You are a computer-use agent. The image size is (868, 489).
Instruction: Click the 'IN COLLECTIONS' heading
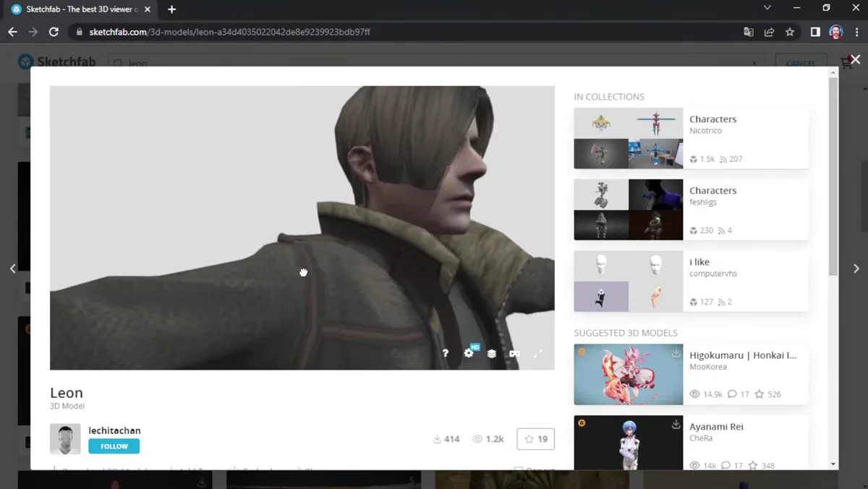[x=609, y=97]
